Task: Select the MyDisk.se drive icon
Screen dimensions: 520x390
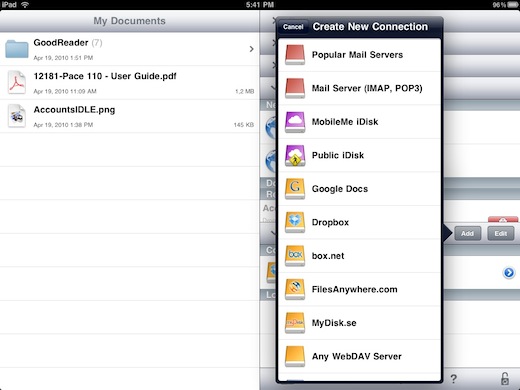Action: click(295, 323)
